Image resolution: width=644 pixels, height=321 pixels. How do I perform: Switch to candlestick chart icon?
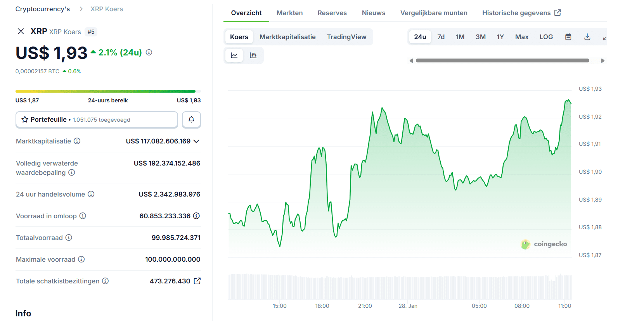pyautogui.click(x=253, y=55)
